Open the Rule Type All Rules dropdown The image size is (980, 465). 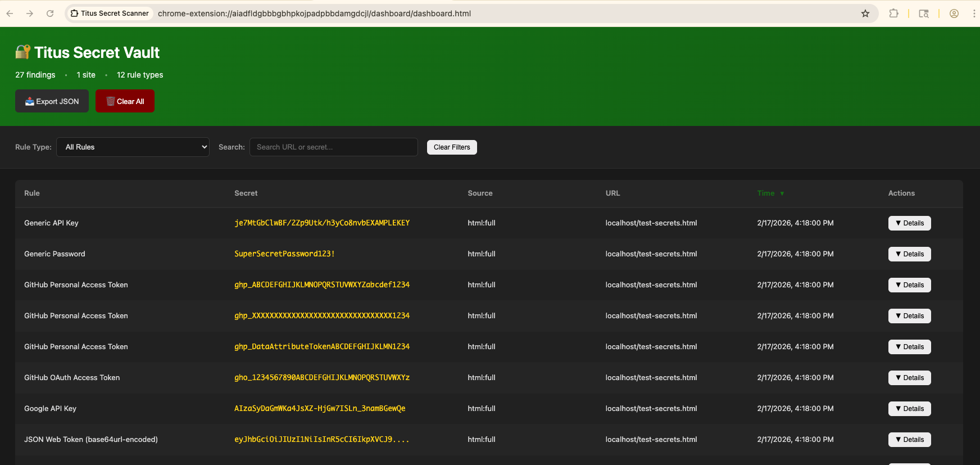133,147
